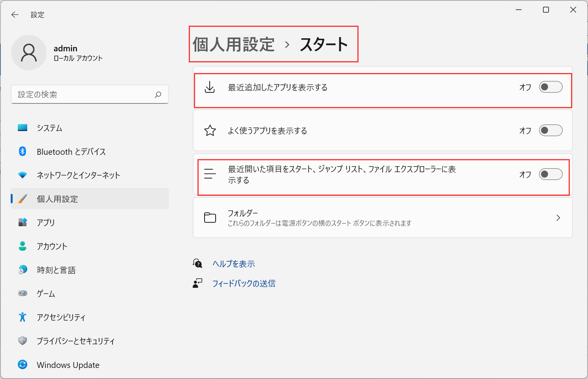This screenshot has width=588, height=379.
Task: Select Bluetooth とデバイス in sidebar
Action: coord(71,151)
